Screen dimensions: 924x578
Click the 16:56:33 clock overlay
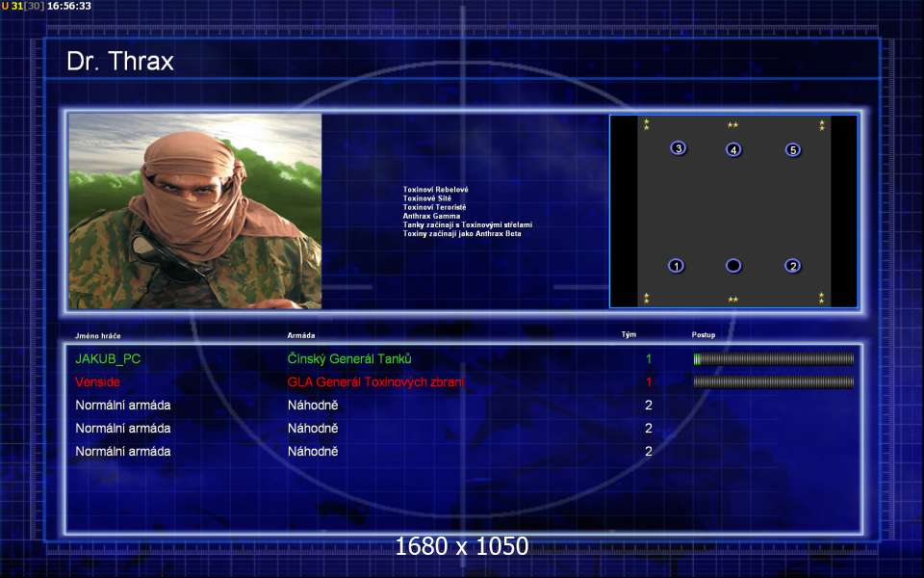point(69,6)
